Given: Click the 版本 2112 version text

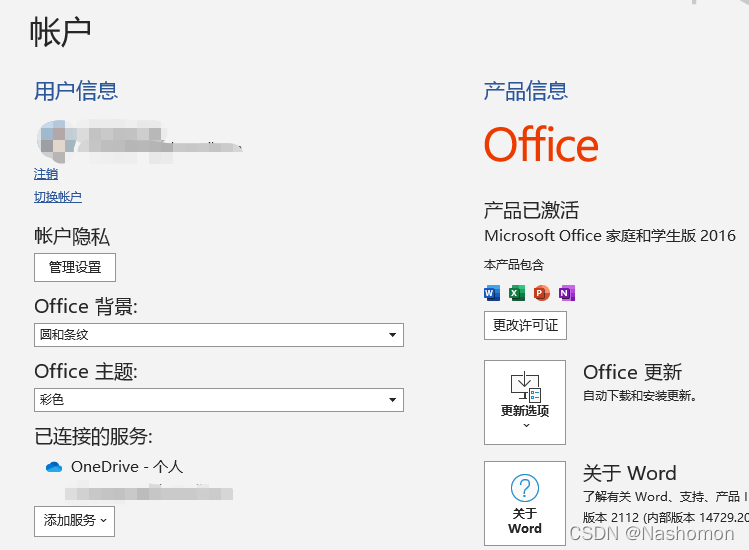Looking at the screenshot, I should coord(665,518).
